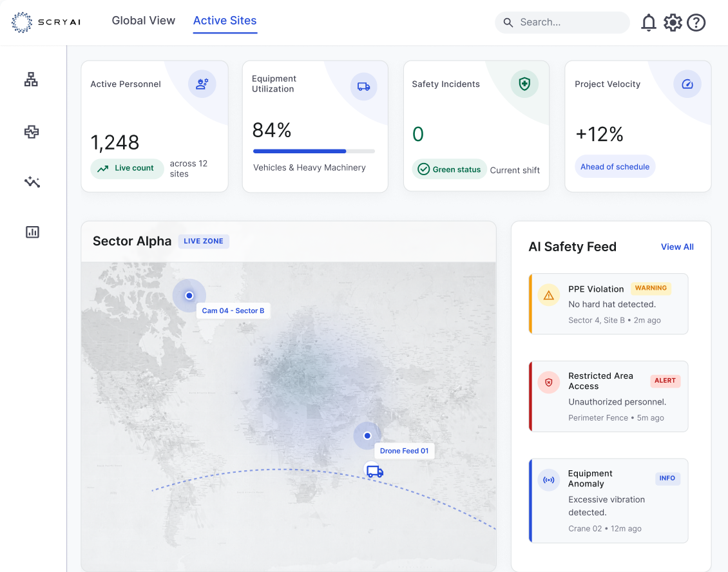
Task: Open the settings gear
Action: point(673,23)
